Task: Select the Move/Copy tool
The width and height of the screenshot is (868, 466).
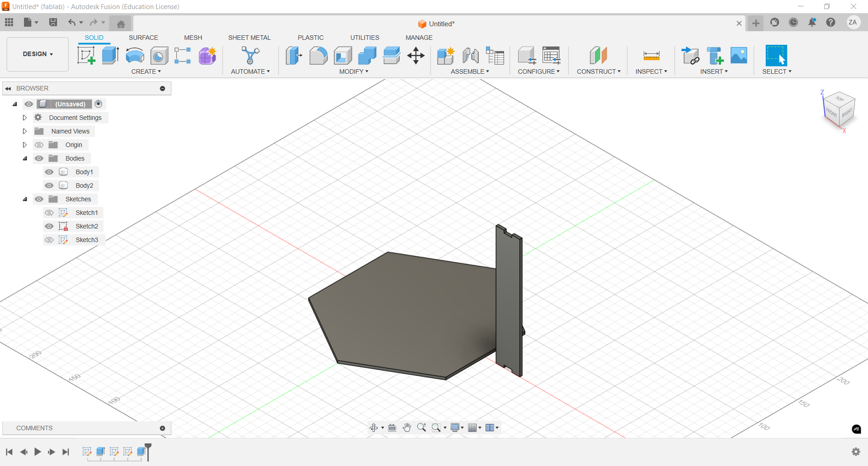Action: (x=416, y=56)
